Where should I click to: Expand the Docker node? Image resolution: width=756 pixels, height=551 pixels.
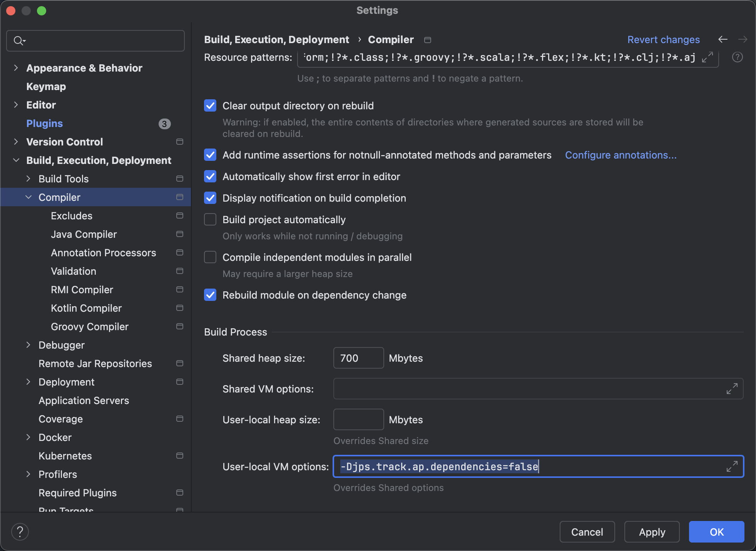click(28, 437)
